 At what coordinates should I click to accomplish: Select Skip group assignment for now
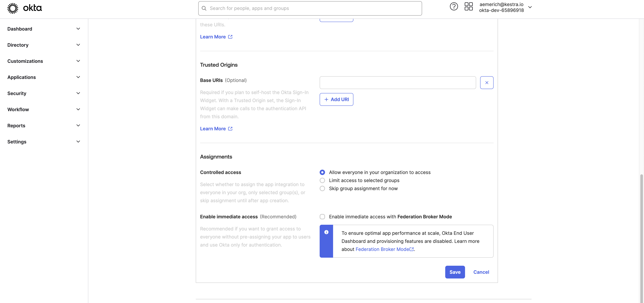pyautogui.click(x=322, y=188)
